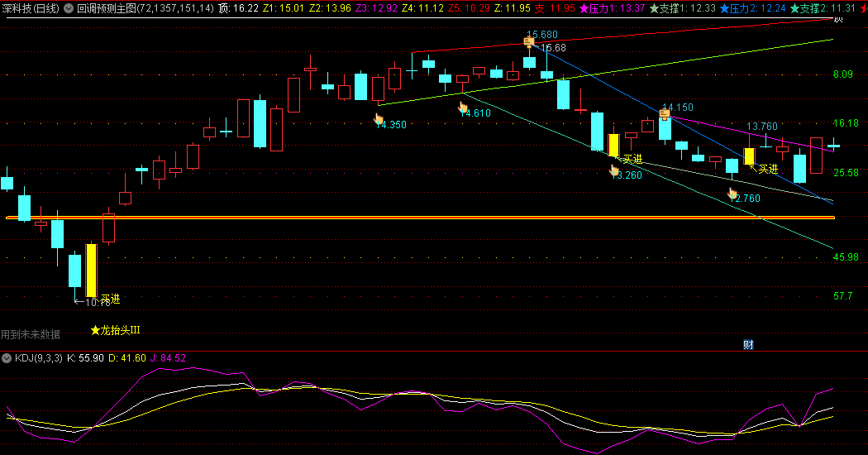Click the 8.09 right-axis value

pyautogui.click(x=842, y=74)
